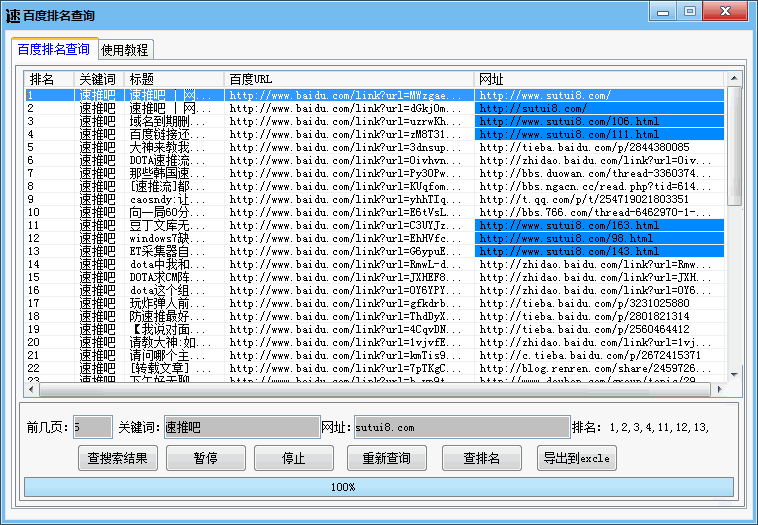
Task: Export results with 导出到excle button
Action: (x=577, y=458)
